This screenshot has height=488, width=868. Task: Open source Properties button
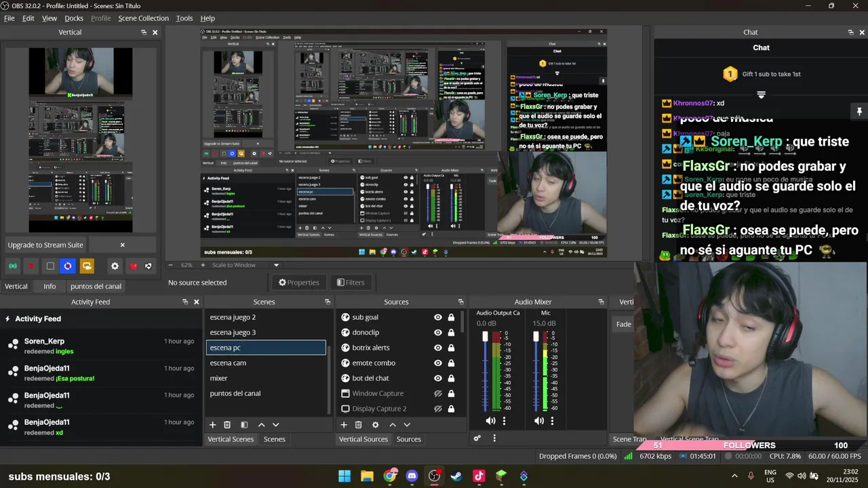coord(299,283)
